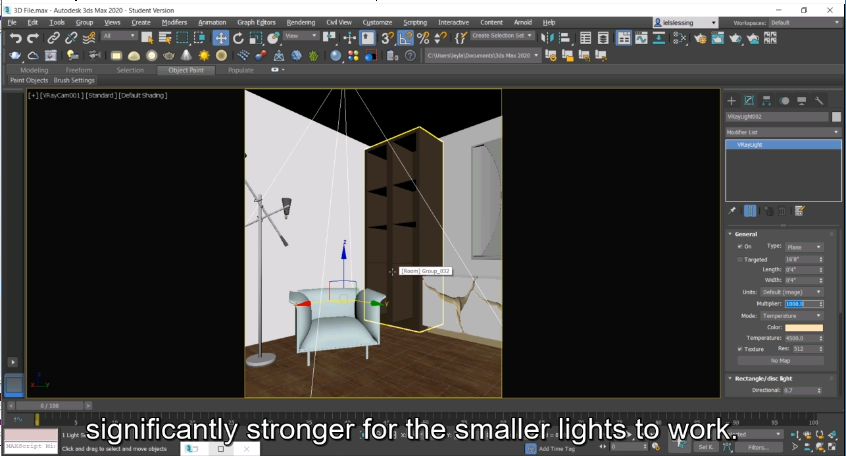
Task: Open the File menu
Action: point(12,22)
